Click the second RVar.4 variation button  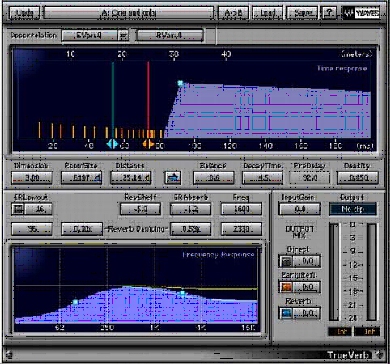point(169,35)
